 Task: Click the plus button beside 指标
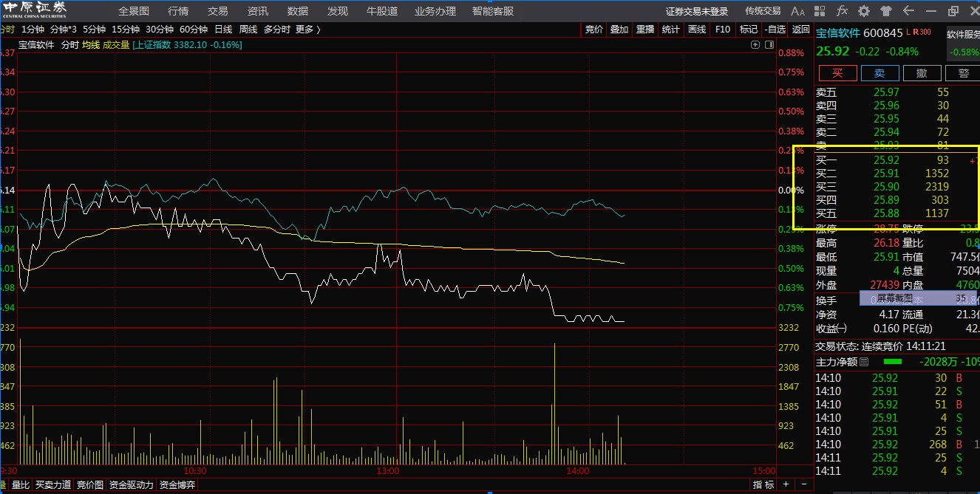pyautogui.click(x=785, y=484)
